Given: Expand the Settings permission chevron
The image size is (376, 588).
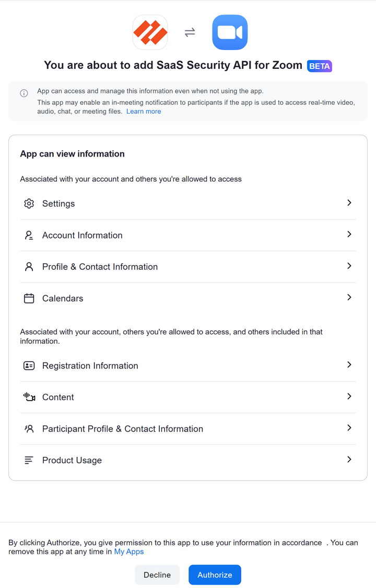Looking at the screenshot, I should pyautogui.click(x=349, y=202).
